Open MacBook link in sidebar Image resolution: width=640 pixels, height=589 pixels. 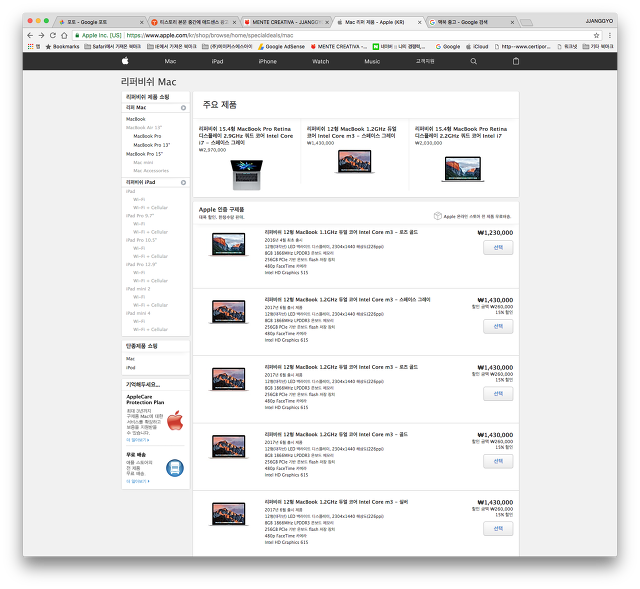click(136, 119)
